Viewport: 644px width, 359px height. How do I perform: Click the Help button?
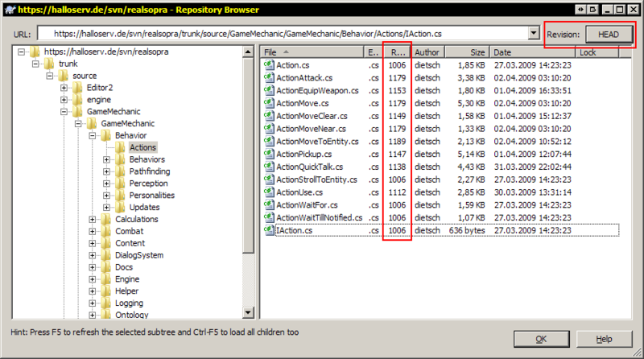click(x=604, y=339)
